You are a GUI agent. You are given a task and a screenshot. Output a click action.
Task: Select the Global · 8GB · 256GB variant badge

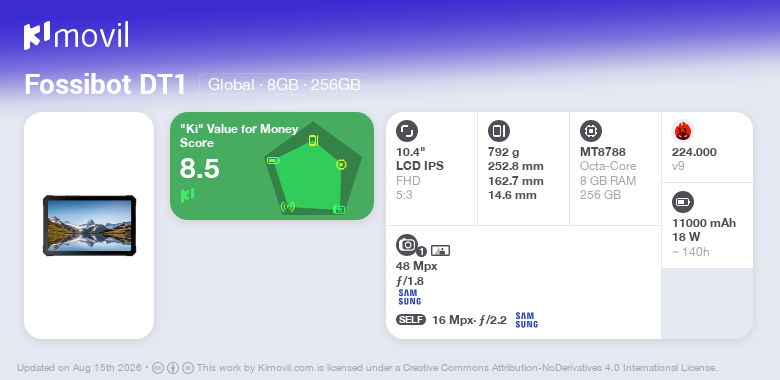[284, 84]
